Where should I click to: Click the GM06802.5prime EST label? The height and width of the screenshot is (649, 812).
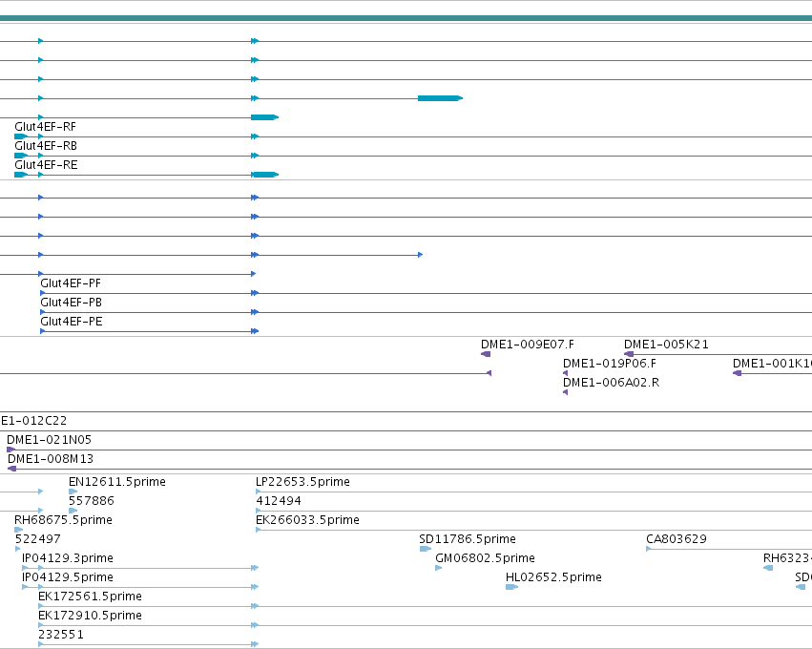tap(486, 558)
